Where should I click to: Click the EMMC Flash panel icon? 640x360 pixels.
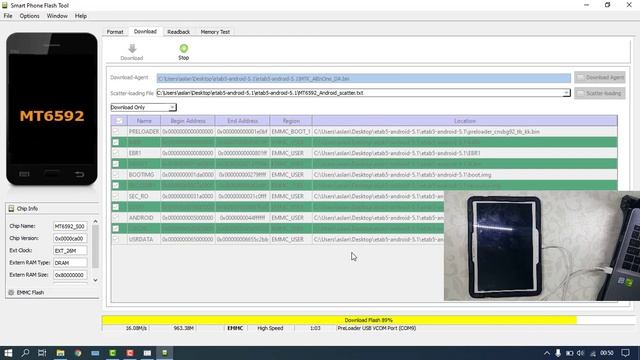pos(11,293)
